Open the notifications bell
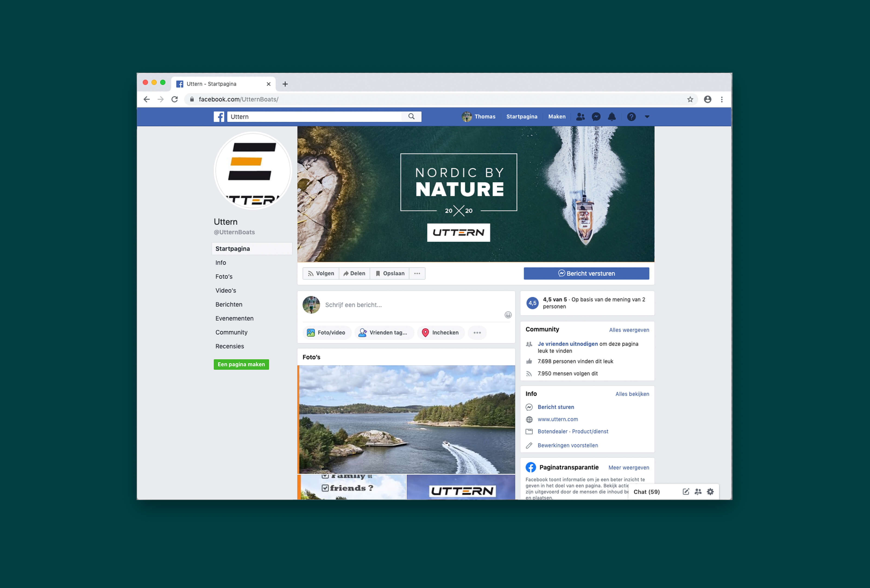Screen dimensions: 870x588 coord(612,117)
